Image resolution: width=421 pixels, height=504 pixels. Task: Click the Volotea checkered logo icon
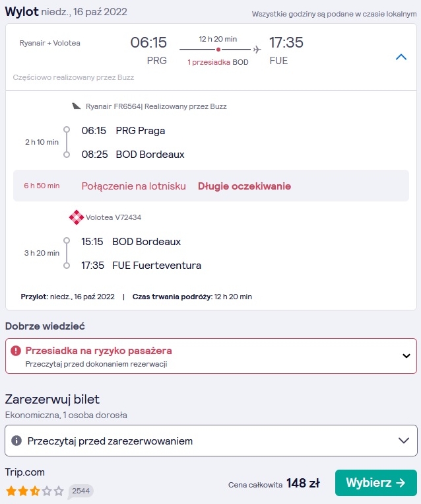pos(76,217)
